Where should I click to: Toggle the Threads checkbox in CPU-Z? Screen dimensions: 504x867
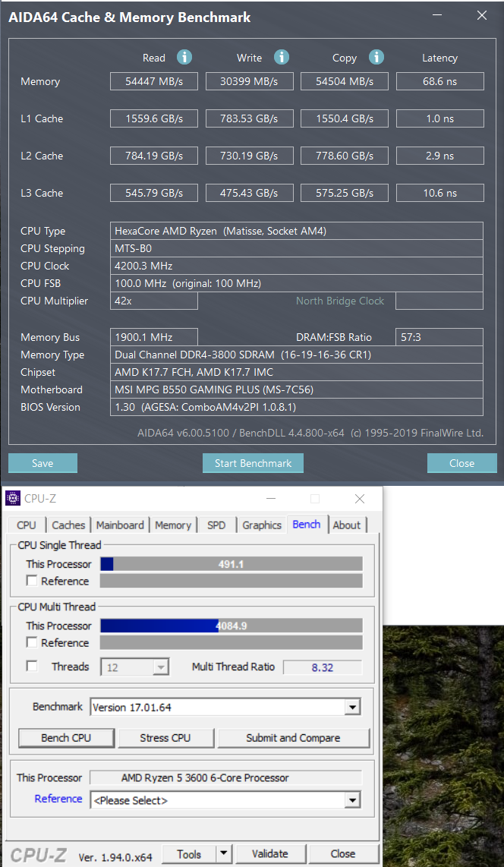[x=32, y=667]
